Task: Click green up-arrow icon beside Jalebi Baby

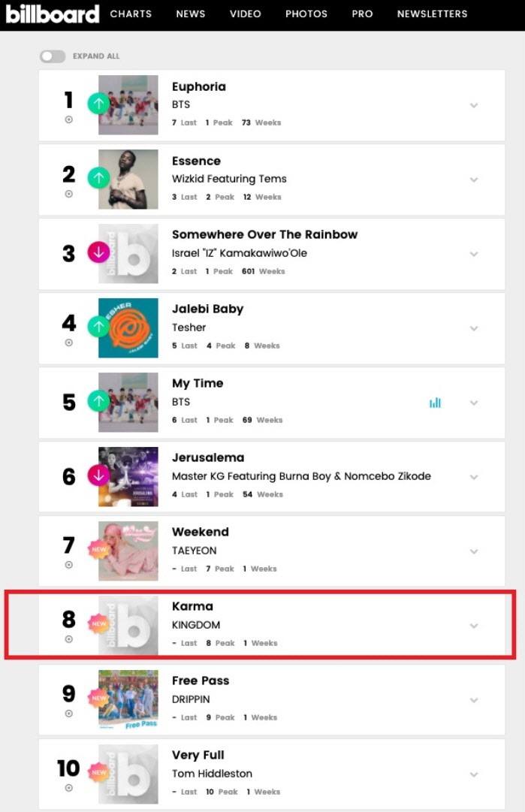Action: [98, 327]
